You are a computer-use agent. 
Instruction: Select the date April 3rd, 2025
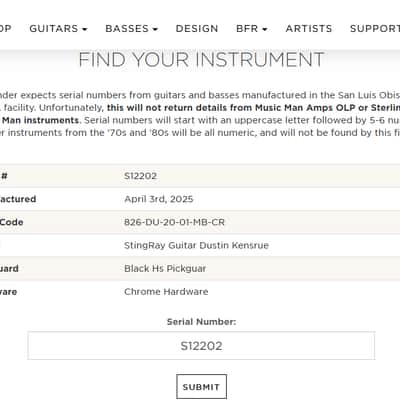159,199
